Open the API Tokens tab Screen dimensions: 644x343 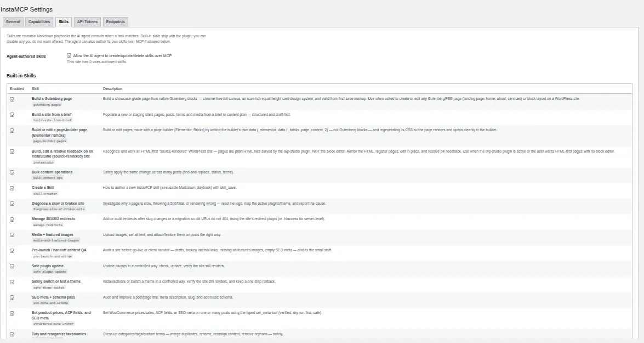[88, 22]
